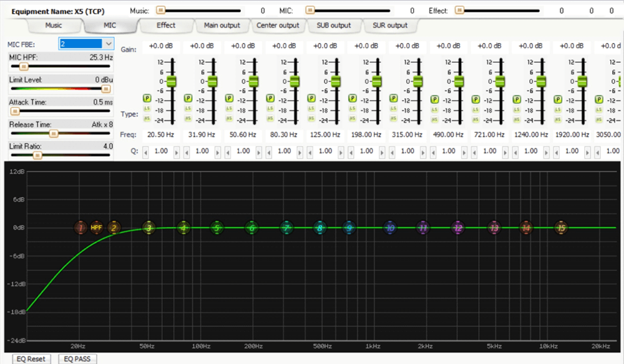Select EQ band node 12
This screenshot has width=624, height=364.
pyautogui.click(x=458, y=228)
